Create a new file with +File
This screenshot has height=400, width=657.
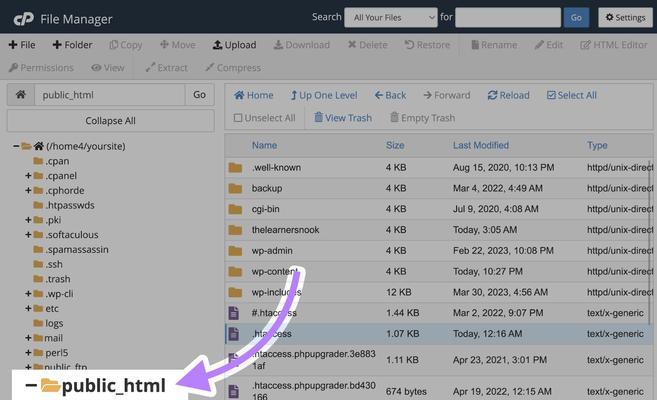(22, 45)
